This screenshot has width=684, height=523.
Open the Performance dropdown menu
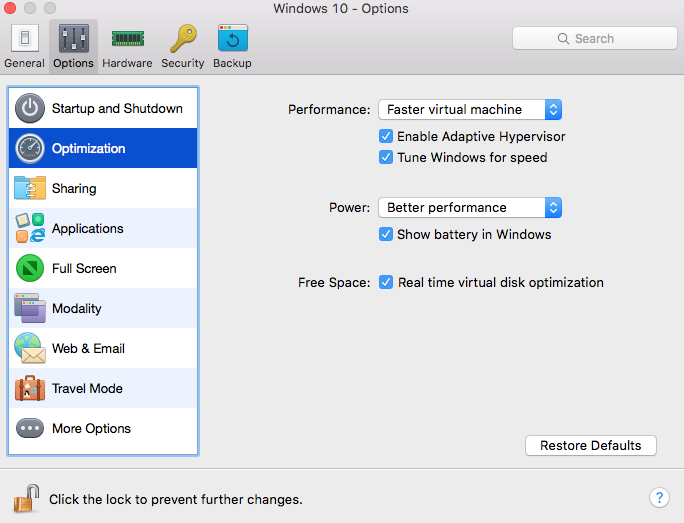point(469,109)
